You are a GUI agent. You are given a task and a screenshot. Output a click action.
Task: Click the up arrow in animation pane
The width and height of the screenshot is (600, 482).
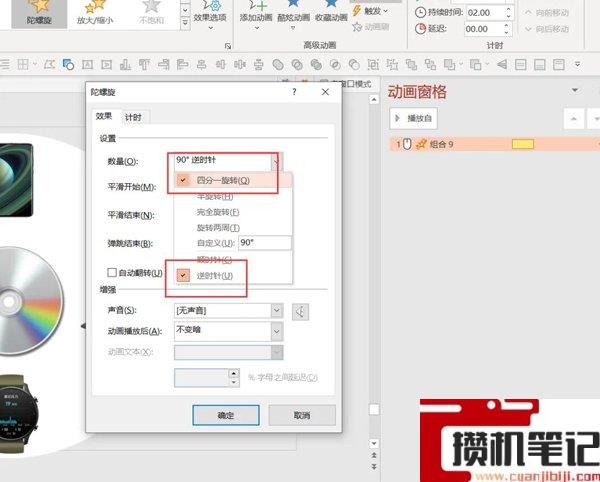pyautogui.click(x=574, y=119)
